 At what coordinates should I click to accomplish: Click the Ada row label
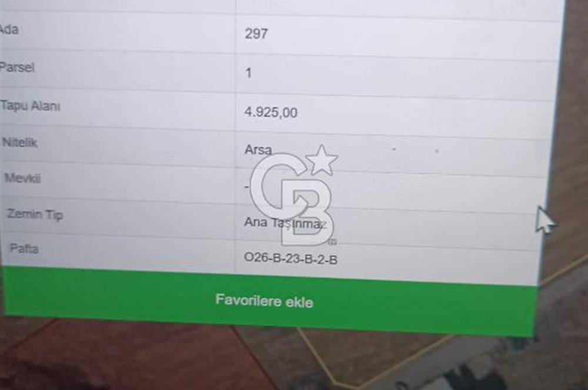pyautogui.click(x=9, y=29)
